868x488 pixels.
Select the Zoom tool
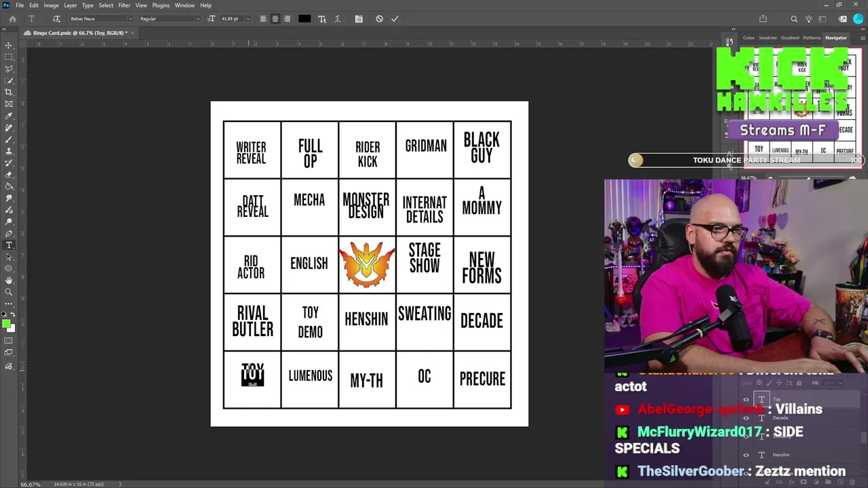click(x=9, y=292)
